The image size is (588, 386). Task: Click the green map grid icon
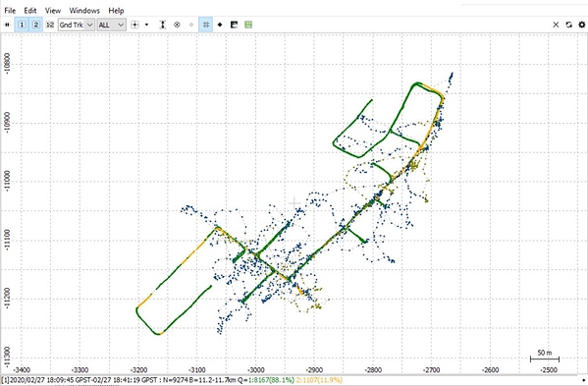[x=248, y=25]
